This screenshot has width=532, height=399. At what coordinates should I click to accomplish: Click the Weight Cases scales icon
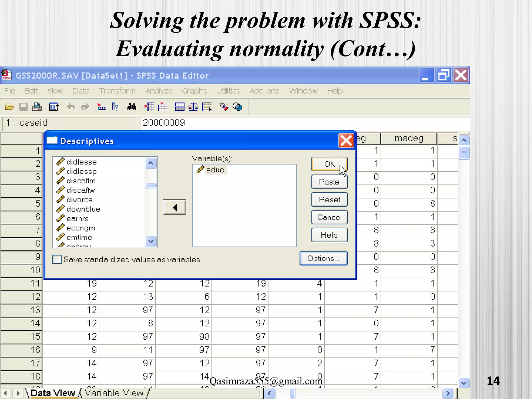(x=193, y=107)
